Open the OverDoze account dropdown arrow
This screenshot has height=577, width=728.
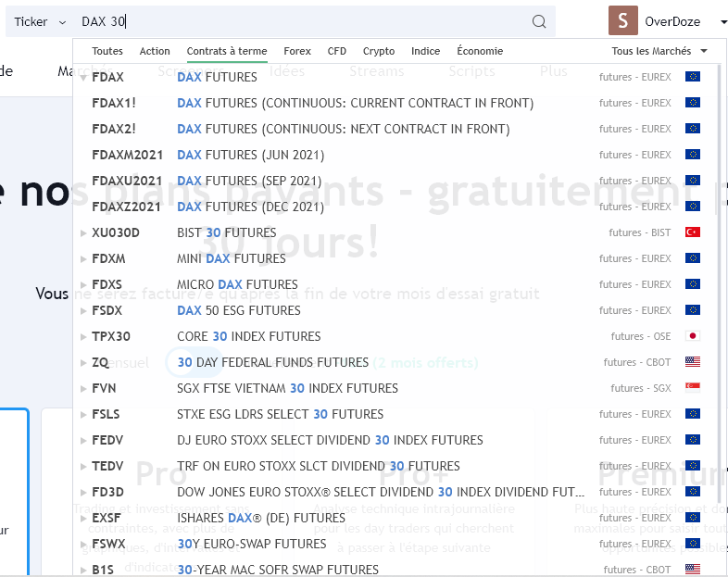(x=723, y=22)
